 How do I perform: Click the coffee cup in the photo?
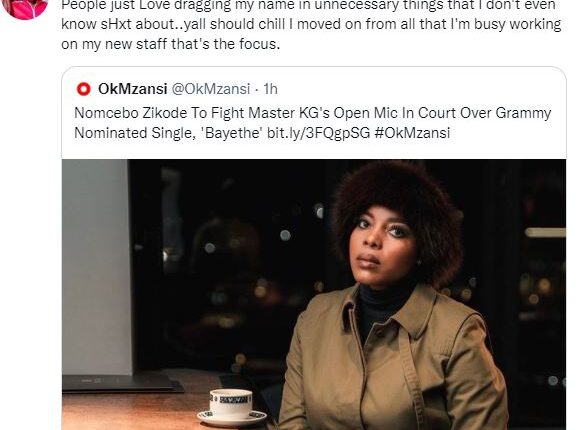[x=231, y=407]
